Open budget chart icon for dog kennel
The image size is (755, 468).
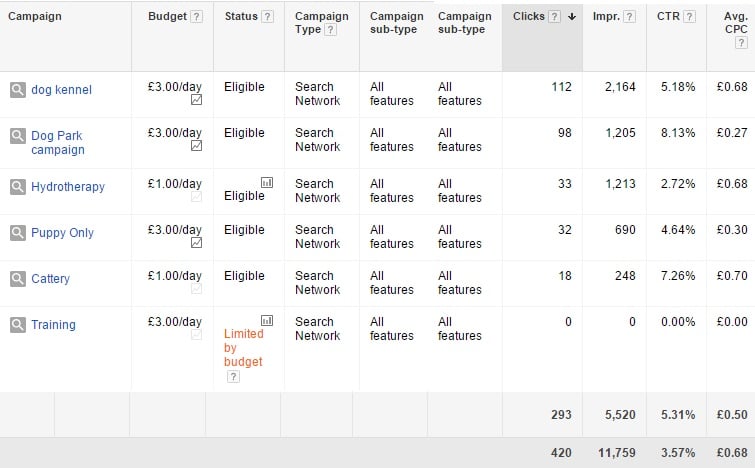[196, 100]
